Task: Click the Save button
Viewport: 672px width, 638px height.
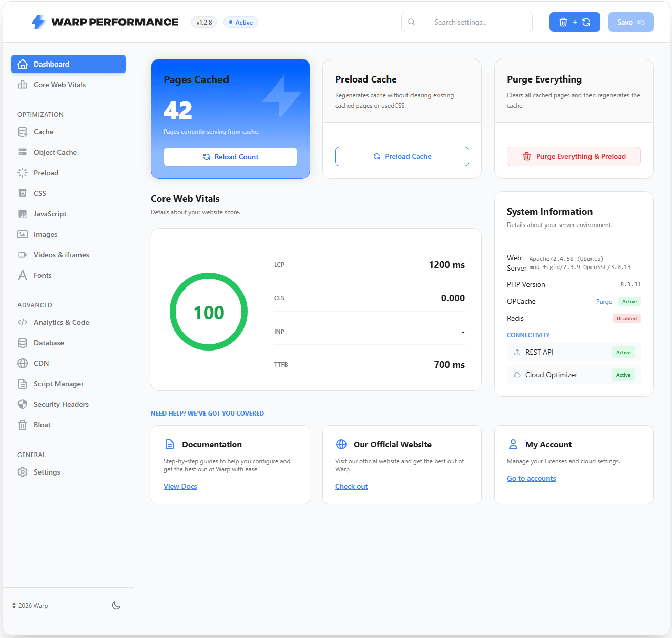Action: (630, 22)
